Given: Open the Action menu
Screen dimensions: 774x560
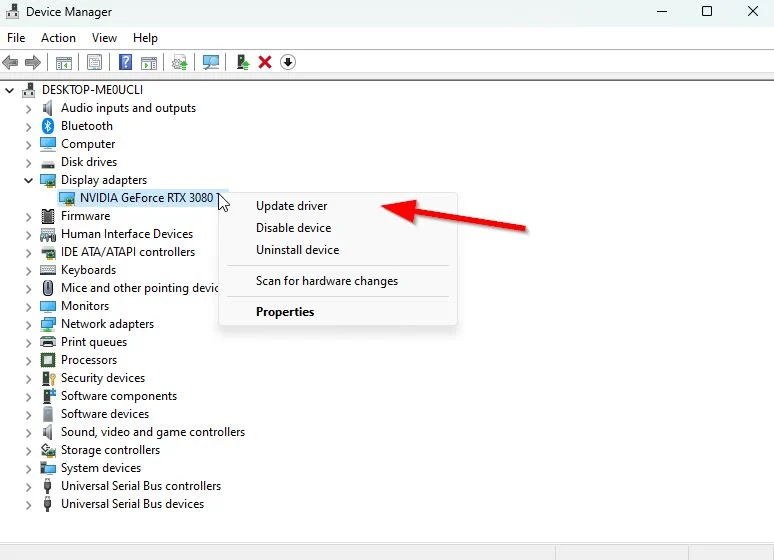Looking at the screenshot, I should point(58,38).
